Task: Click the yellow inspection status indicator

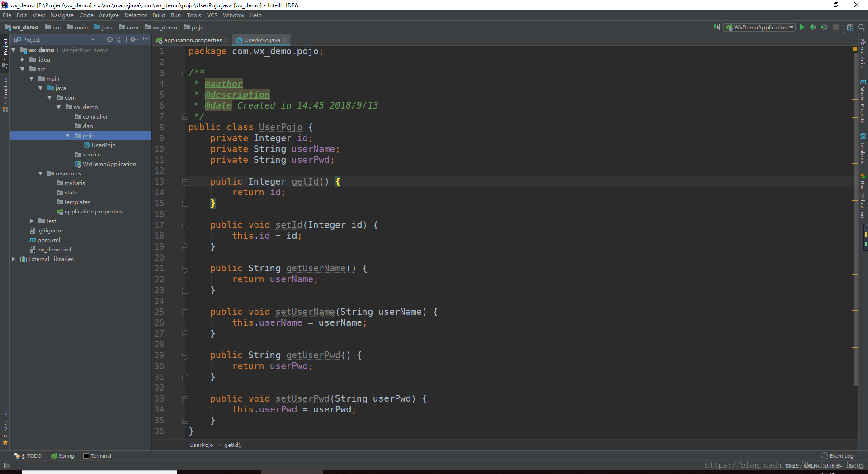Action: coord(854,49)
